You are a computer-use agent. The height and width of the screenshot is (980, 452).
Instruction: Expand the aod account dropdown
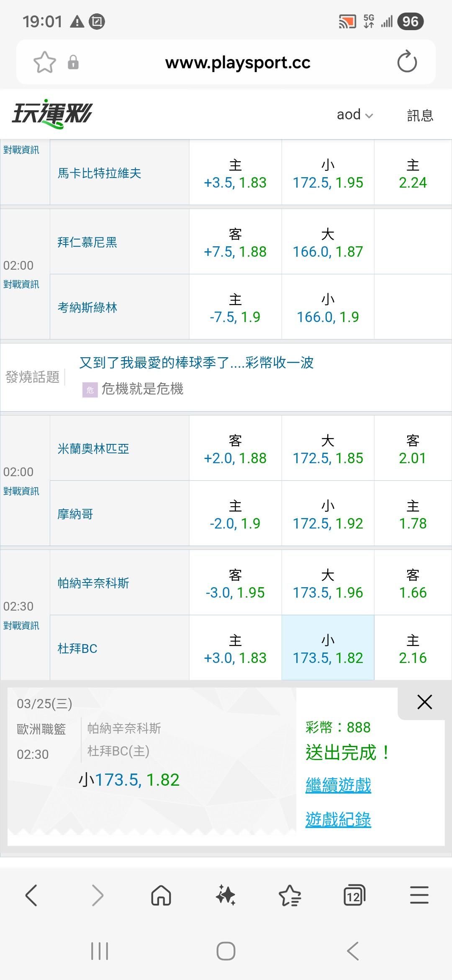tap(354, 114)
